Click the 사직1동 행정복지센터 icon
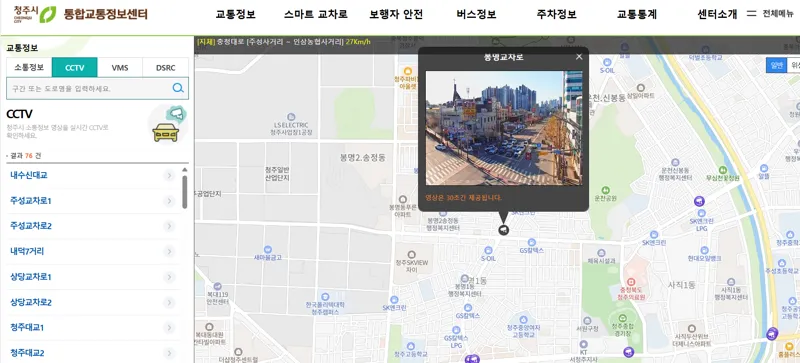The height and width of the screenshot is (363, 800). (731, 281)
